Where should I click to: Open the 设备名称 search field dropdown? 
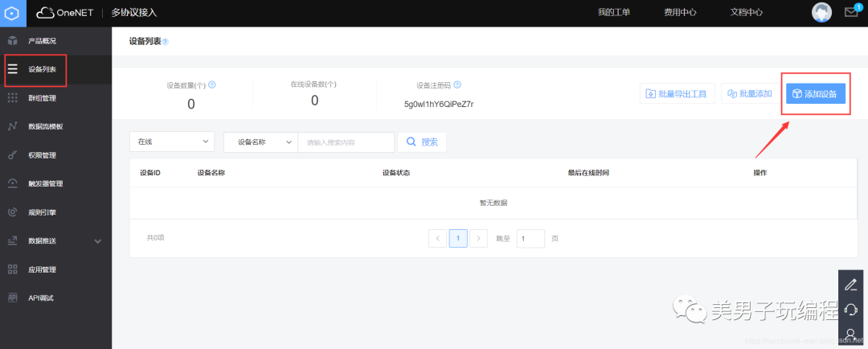[260, 142]
